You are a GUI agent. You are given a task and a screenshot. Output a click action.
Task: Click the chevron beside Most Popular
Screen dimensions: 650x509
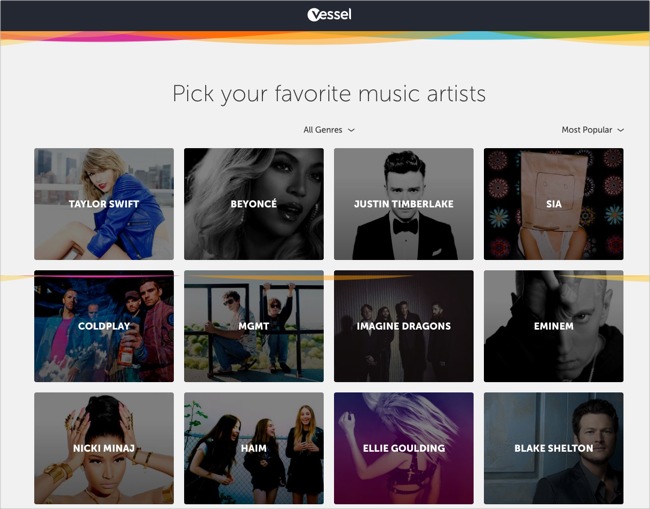pyautogui.click(x=621, y=130)
